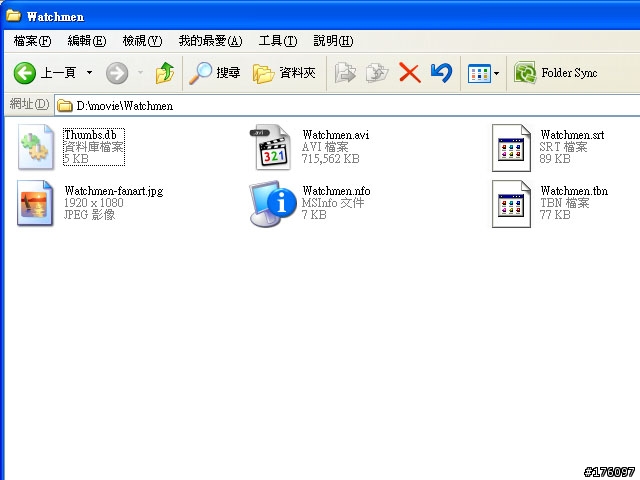Click the Watchmen.avi file name
The height and width of the screenshot is (480, 640).
pos(336,135)
